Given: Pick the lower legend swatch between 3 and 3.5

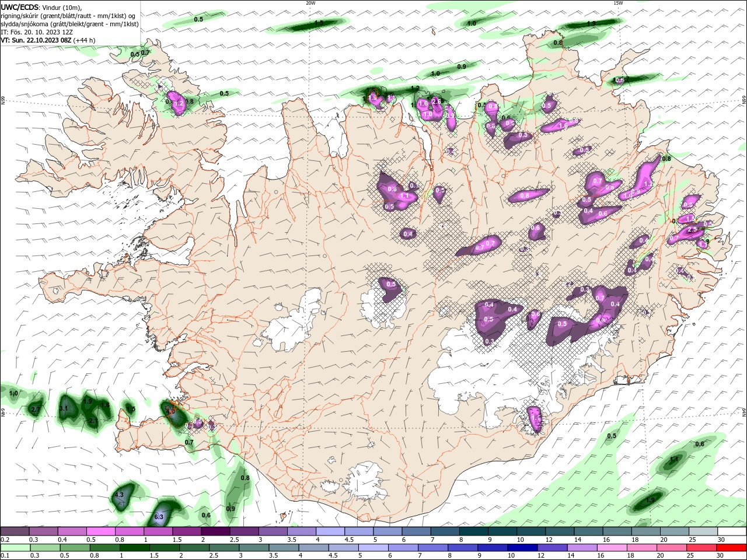Looking at the screenshot, I should click(254, 548).
